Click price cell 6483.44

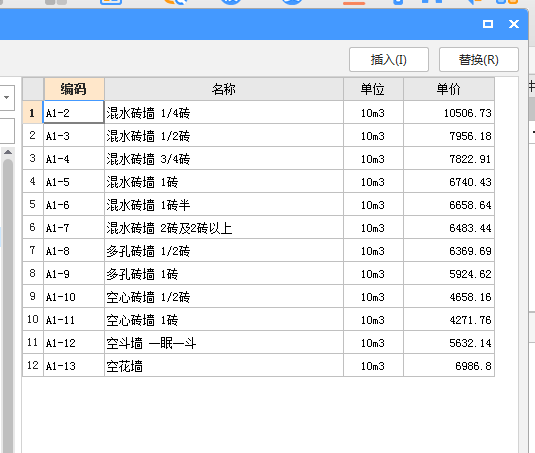click(x=449, y=227)
